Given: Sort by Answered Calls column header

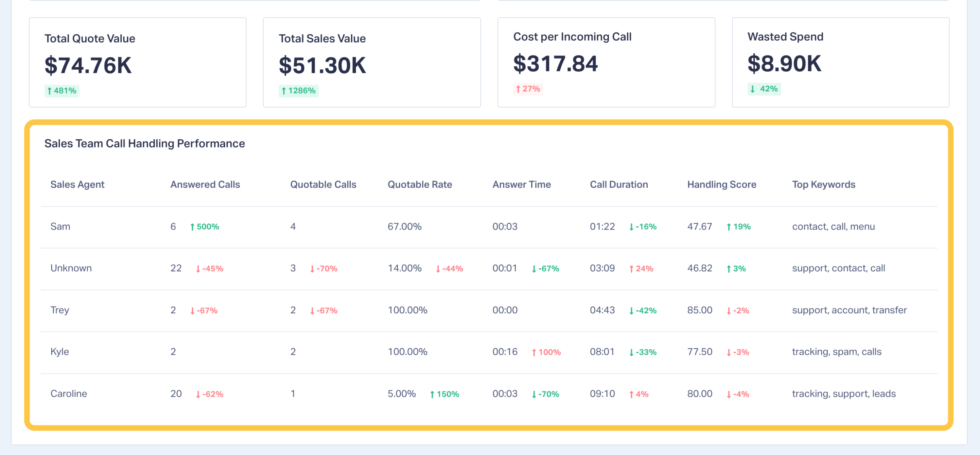Looking at the screenshot, I should pyautogui.click(x=205, y=185).
